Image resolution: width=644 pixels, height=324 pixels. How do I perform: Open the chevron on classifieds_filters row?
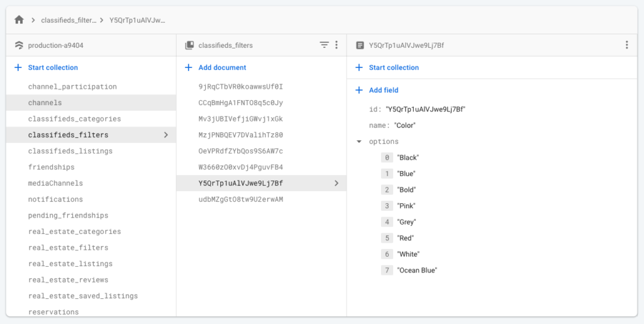[x=166, y=135]
